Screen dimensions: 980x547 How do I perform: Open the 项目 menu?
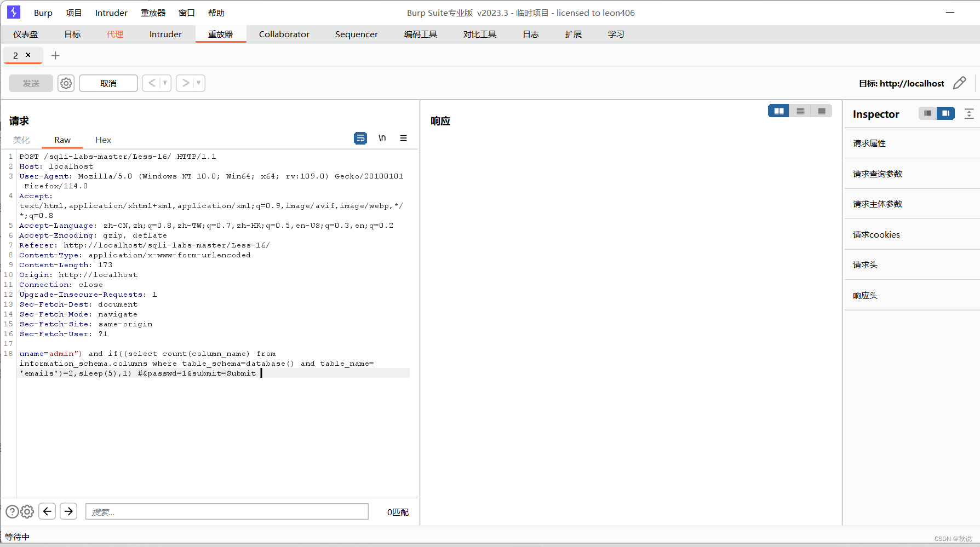[73, 13]
